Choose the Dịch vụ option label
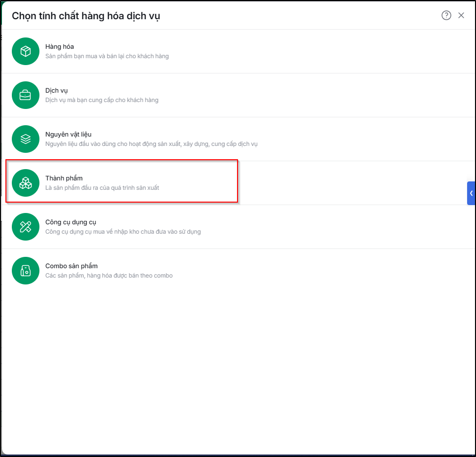The height and width of the screenshot is (457, 476). (57, 91)
